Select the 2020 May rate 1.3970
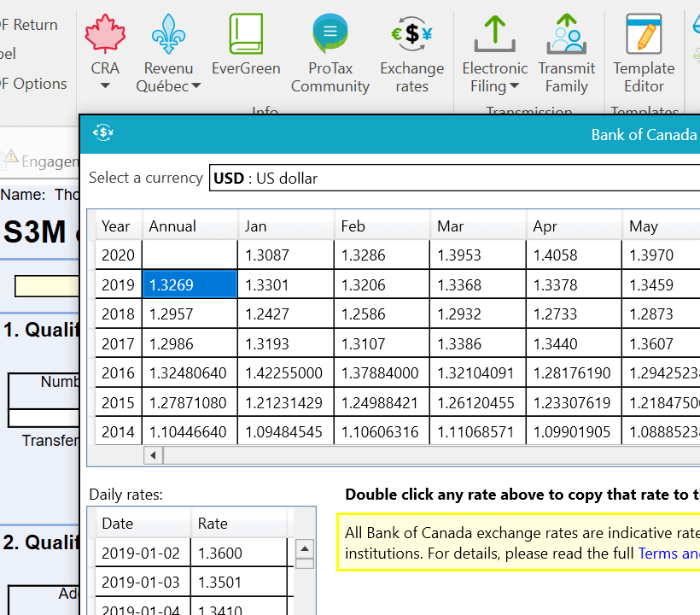 click(662, 255)
